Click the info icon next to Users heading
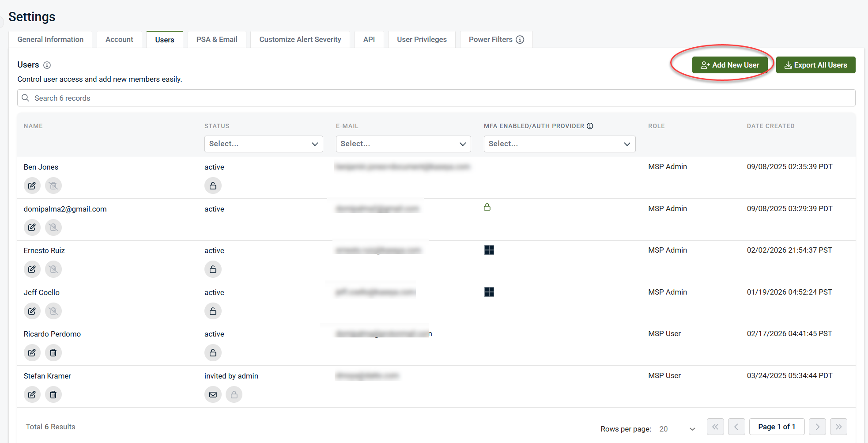The image size is (868, 443). pos(47,65)
